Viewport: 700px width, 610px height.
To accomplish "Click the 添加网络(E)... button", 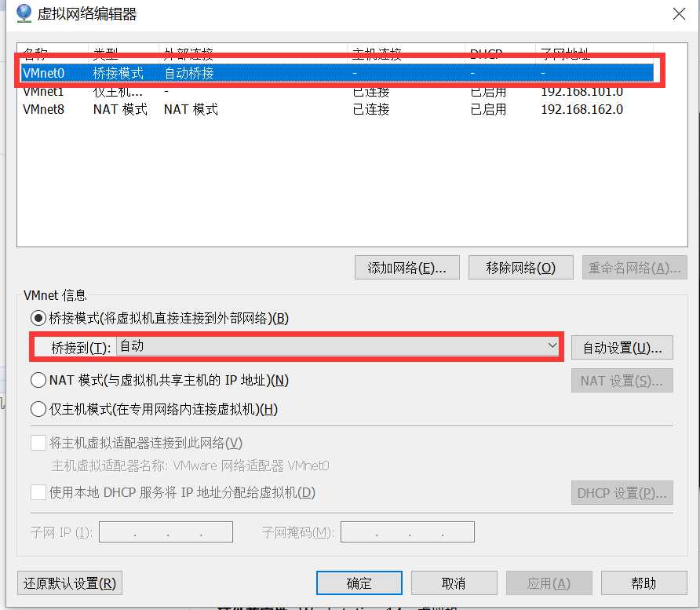I will 407,268.
